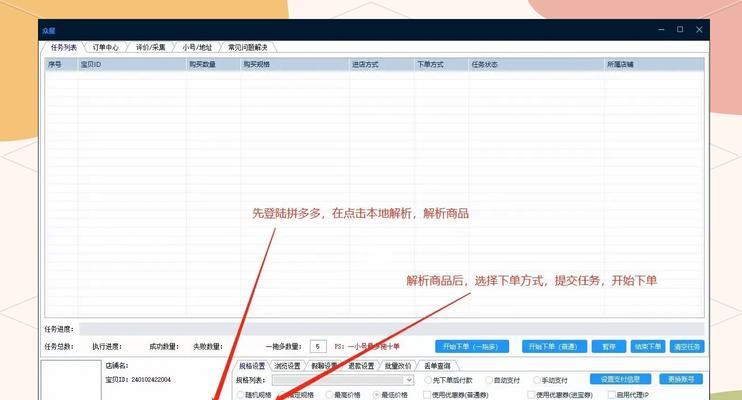This screenshot has height=400, width=742.
Task: Open the 订单中心 tab
Action: point(106,47)
